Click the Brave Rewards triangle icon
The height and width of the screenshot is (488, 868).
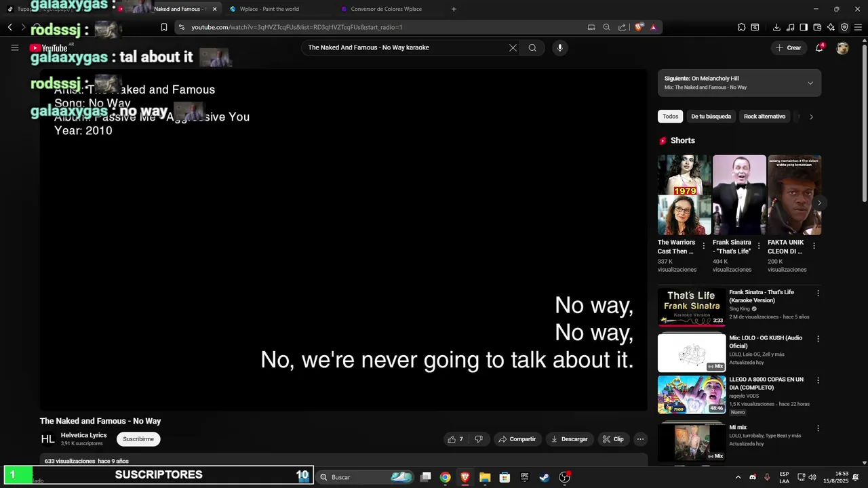pyautogui.click(x=653, y=27)
